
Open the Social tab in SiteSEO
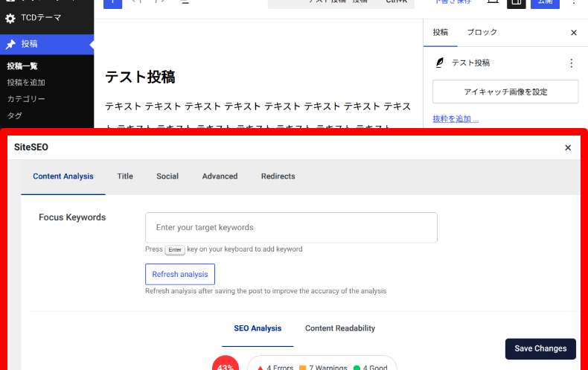(167, 176)
